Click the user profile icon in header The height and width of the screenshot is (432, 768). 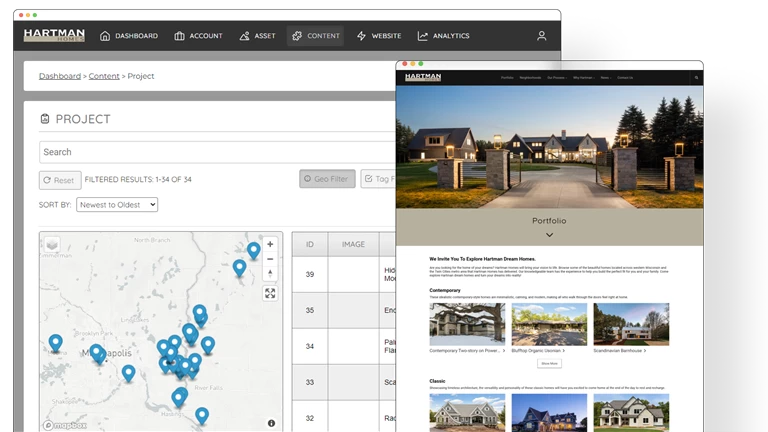[x=541, y=36]
